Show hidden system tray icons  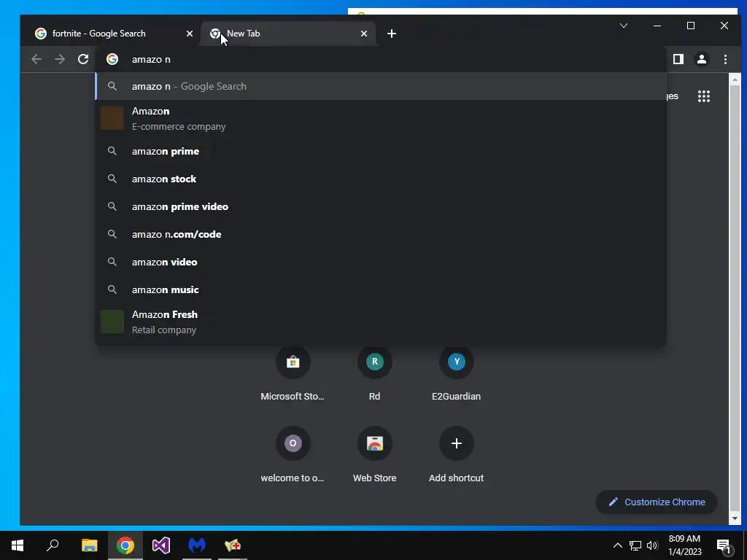pos(617,545)
